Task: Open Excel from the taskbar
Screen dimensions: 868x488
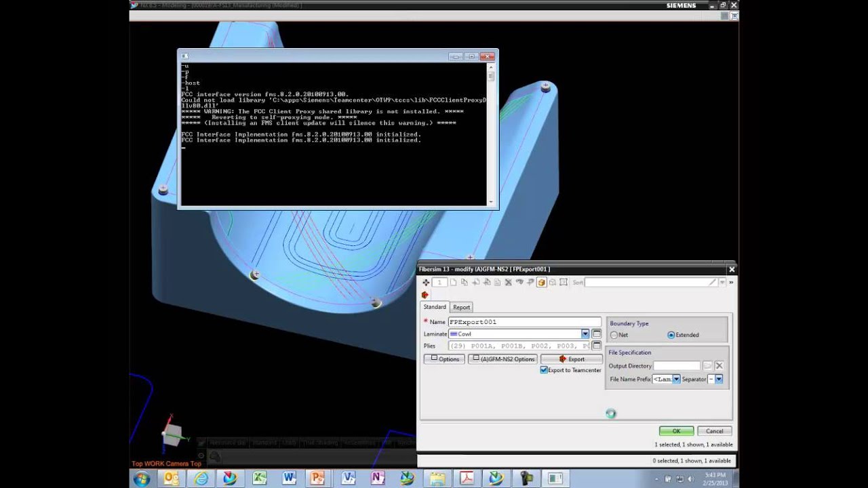Action: pyautogui.click(x=260, y=479)
